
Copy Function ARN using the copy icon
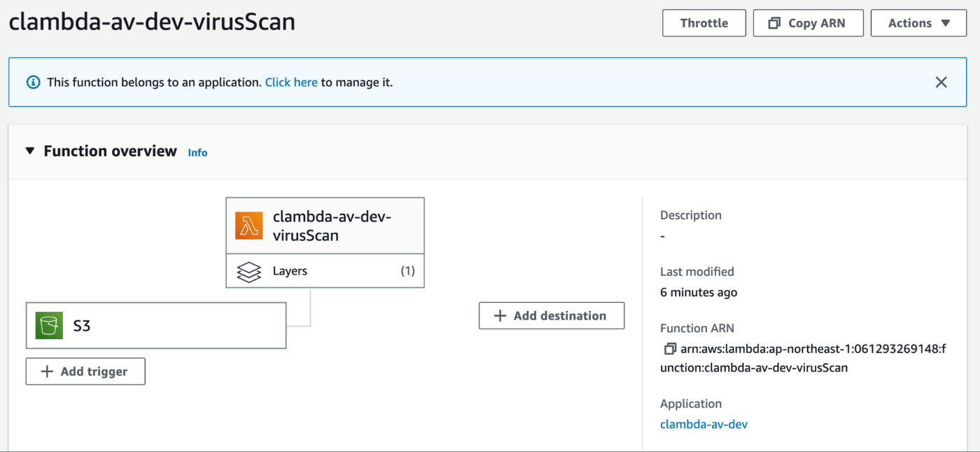(x=670, y=348)
